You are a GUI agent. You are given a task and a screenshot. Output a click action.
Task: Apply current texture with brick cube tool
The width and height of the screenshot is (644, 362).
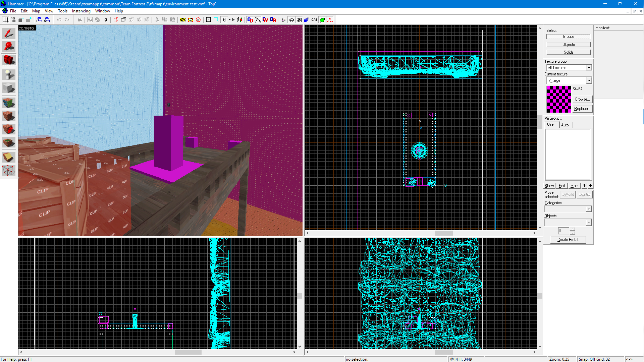[x=9, y=116]
